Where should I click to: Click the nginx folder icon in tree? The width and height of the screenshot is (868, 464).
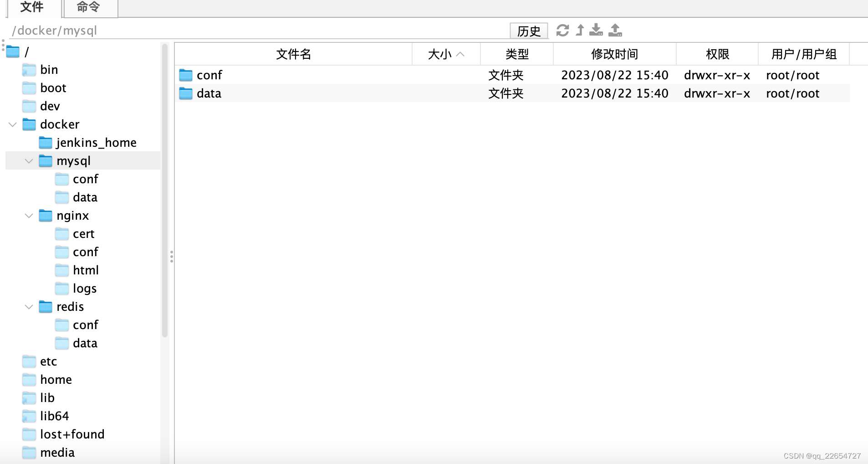[x=46, y=216]
